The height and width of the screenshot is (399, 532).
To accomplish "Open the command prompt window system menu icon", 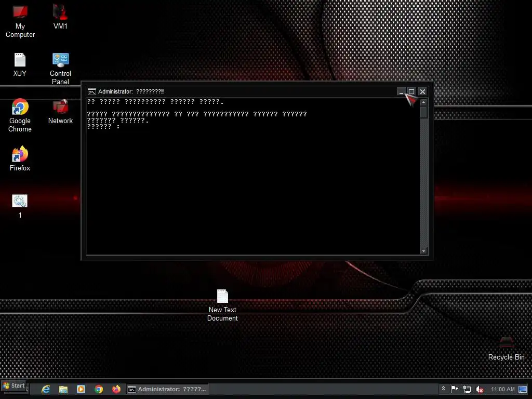I will [91, 91].
